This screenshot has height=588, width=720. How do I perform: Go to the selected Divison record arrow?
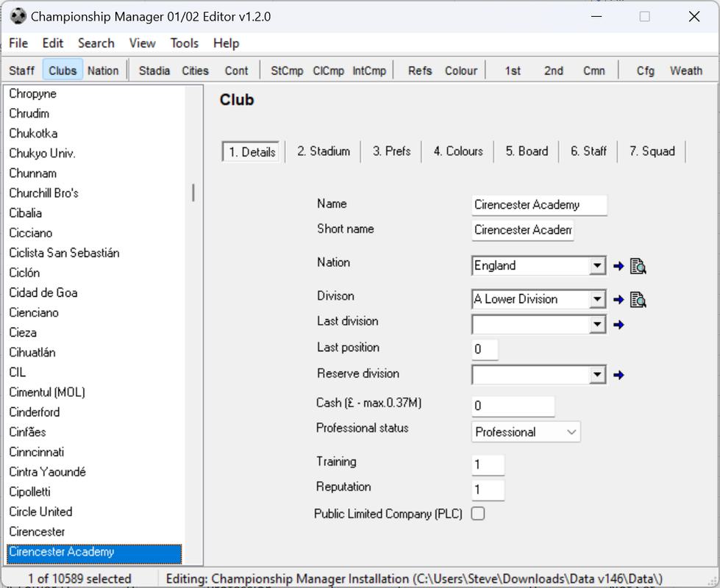[619, 300]
